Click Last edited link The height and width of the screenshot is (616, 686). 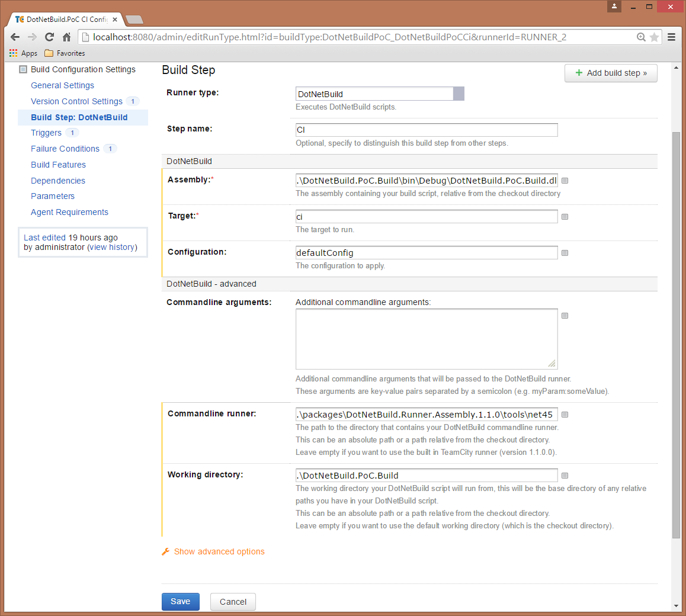point(44,238)
